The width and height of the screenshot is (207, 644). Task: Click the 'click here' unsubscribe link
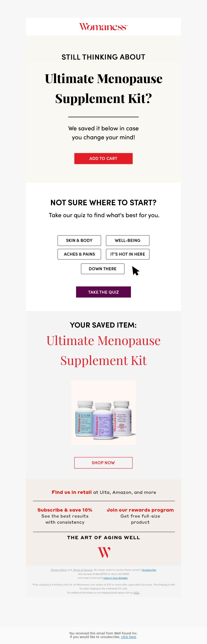[x=129, y=637]
